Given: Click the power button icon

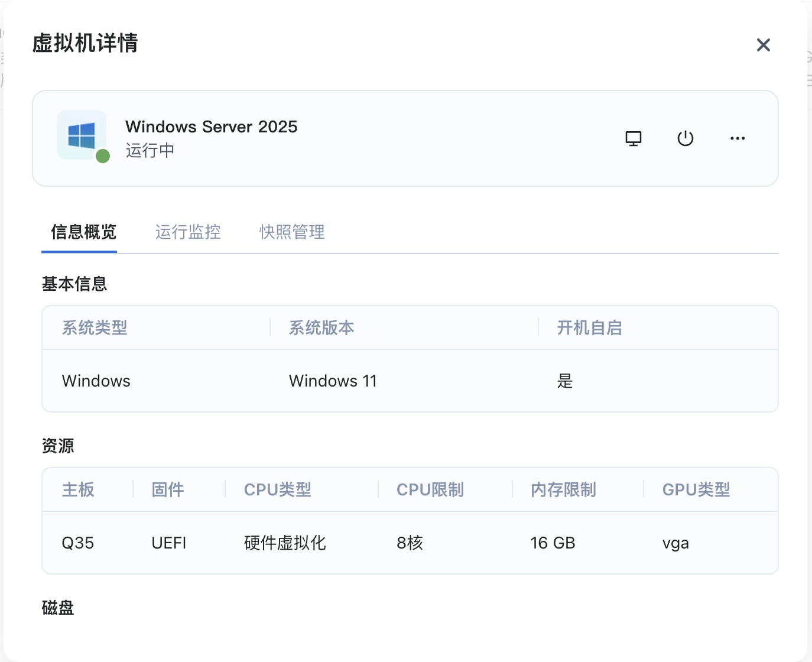Looking at the screenshot, I should [686, 139].
